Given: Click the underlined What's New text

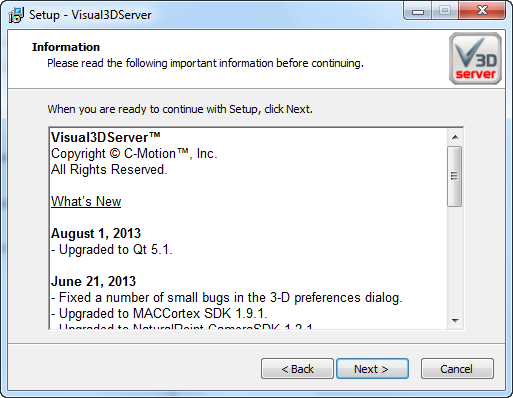Looking at the screenshot, I should (x=86, y=201).
